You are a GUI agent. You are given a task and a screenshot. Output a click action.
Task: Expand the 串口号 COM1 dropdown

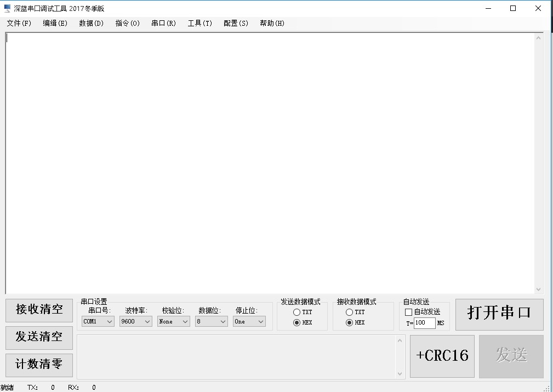pyautogui.click(x=98, y=321)
